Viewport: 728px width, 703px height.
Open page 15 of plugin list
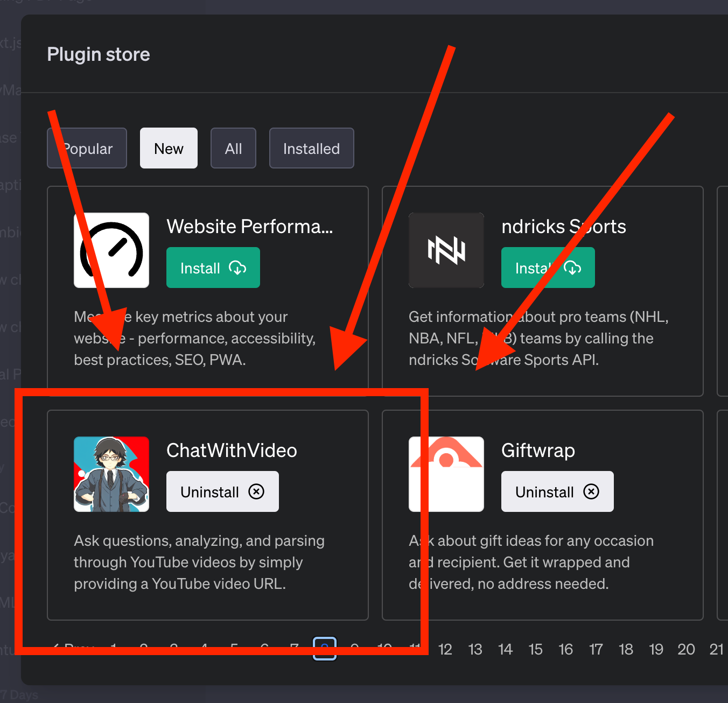(x=535, y=649)
